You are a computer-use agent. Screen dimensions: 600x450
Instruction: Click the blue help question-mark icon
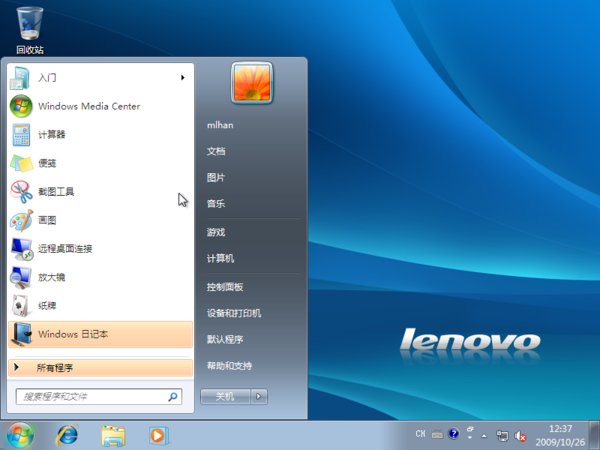(x=453, y=434)
